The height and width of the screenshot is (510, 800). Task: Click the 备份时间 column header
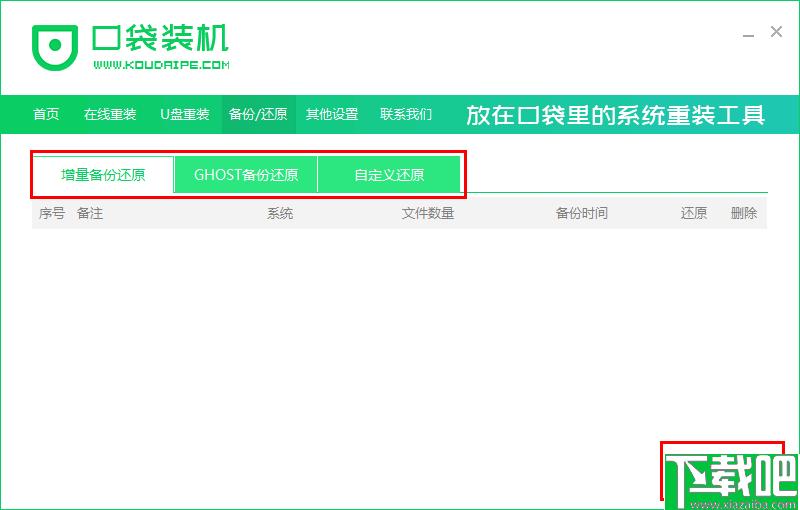(582, 213)
